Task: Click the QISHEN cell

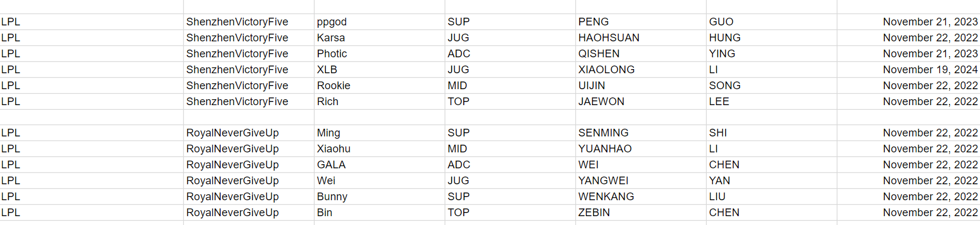Action: pyautogui.click(x=641, y=54)
